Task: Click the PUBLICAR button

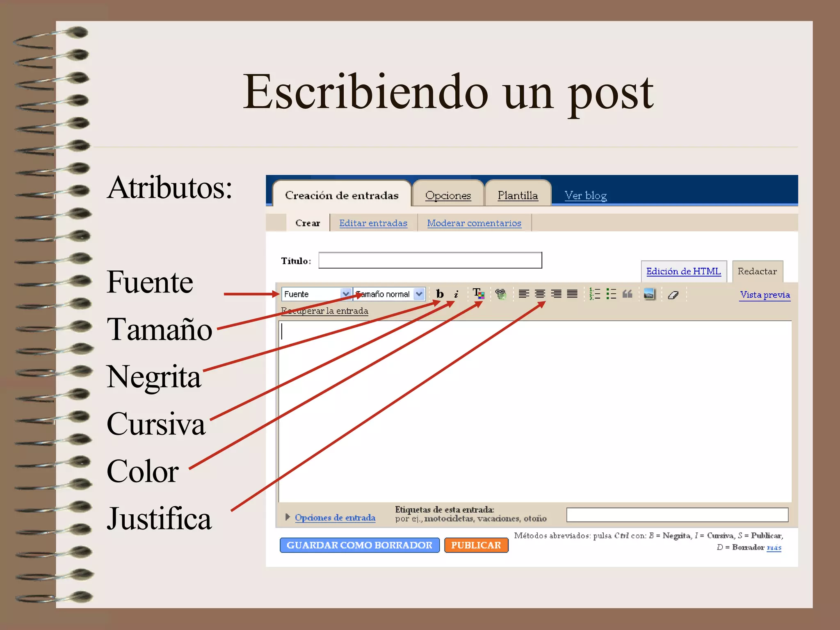Action: click(476, 545)
